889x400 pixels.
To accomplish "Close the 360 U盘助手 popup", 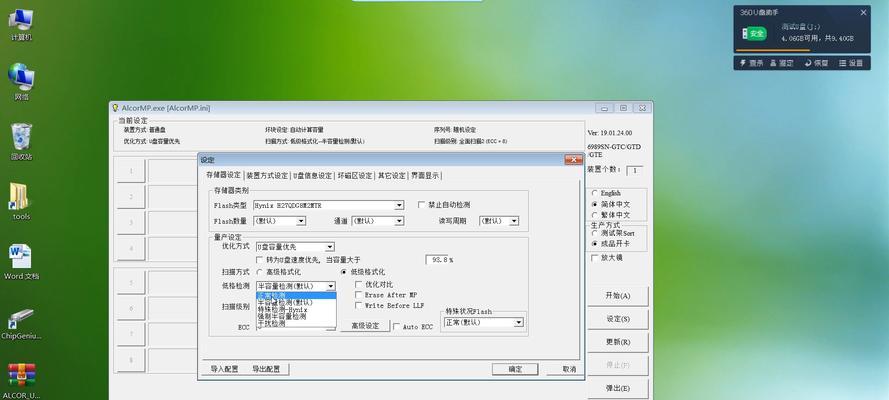I will click(863, 12).
